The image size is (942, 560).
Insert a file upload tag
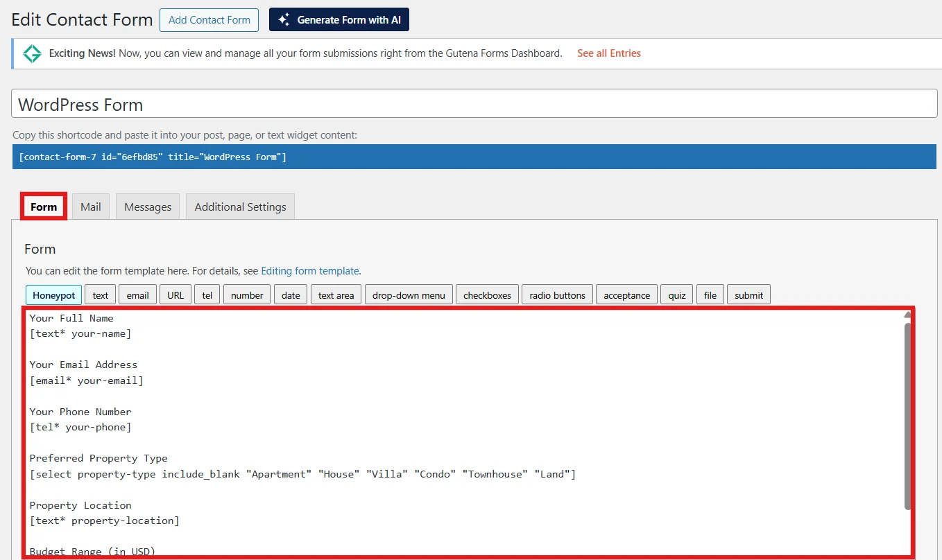[x=710, y=295]
